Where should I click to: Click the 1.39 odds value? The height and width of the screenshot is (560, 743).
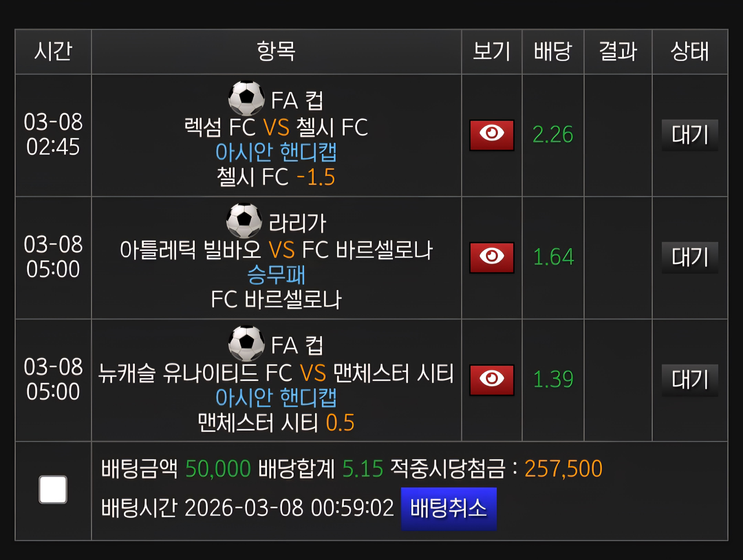[553, 380]
